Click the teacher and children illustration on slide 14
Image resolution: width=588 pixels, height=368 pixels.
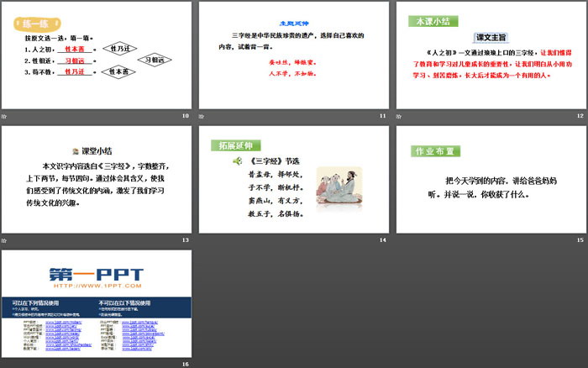pyautogui.click(x=339, y=186)
